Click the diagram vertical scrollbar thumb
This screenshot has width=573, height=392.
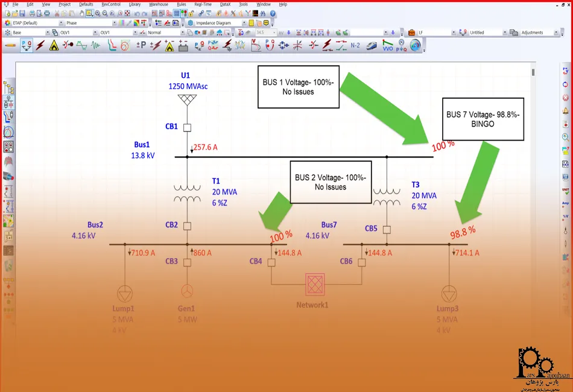click(533, 73)
